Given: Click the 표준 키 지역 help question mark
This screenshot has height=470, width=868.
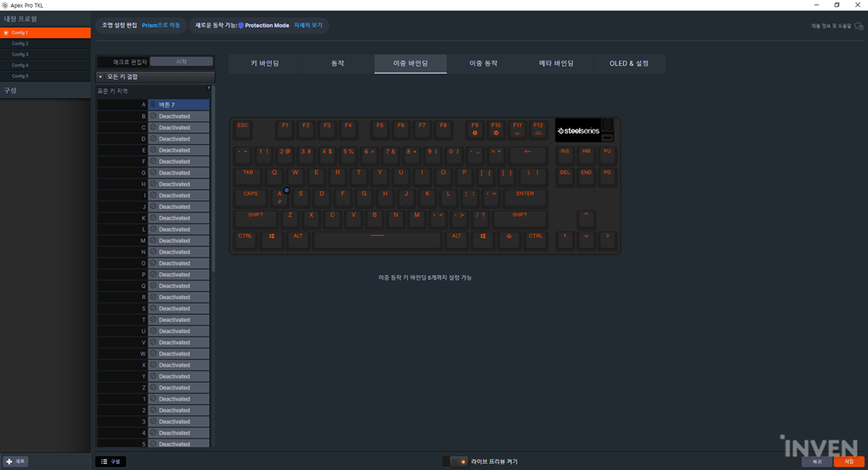Looking at the screenshot, I should pos(208,88).
